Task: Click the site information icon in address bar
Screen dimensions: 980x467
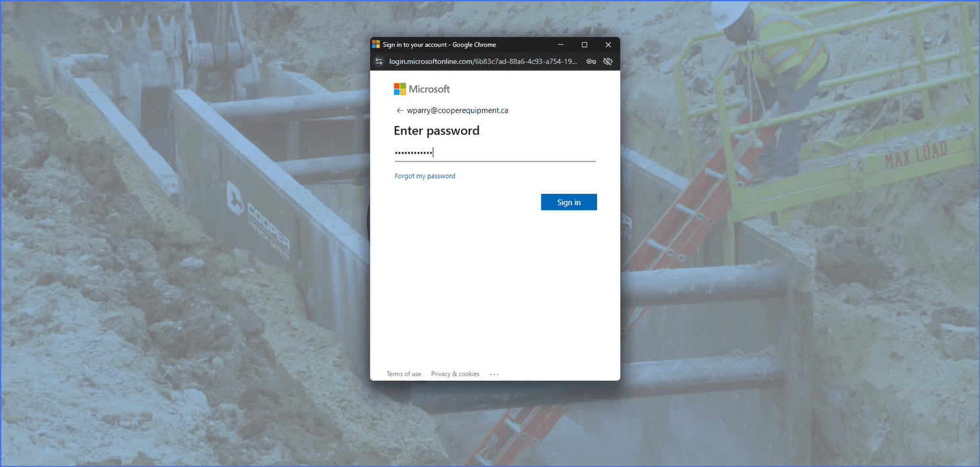Action: (378, 62)
